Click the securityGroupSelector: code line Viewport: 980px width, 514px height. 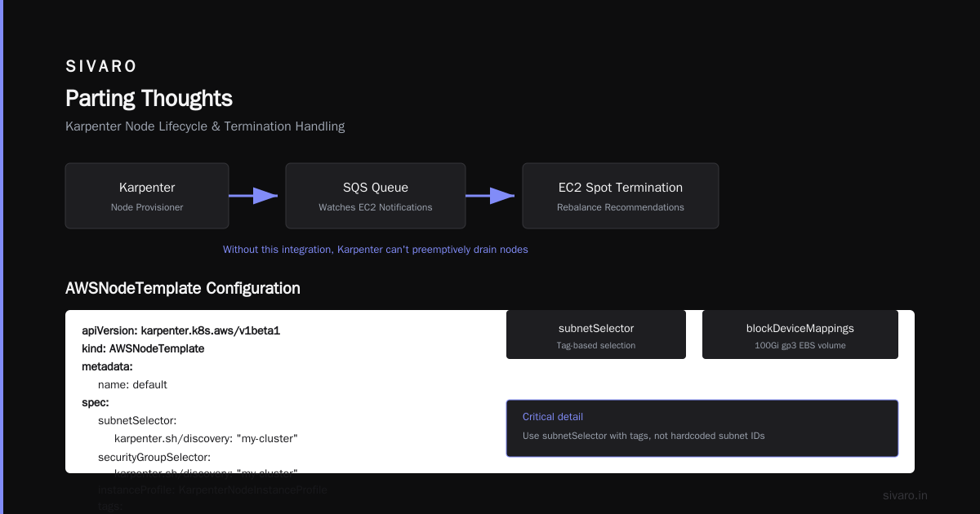(154, 457)
